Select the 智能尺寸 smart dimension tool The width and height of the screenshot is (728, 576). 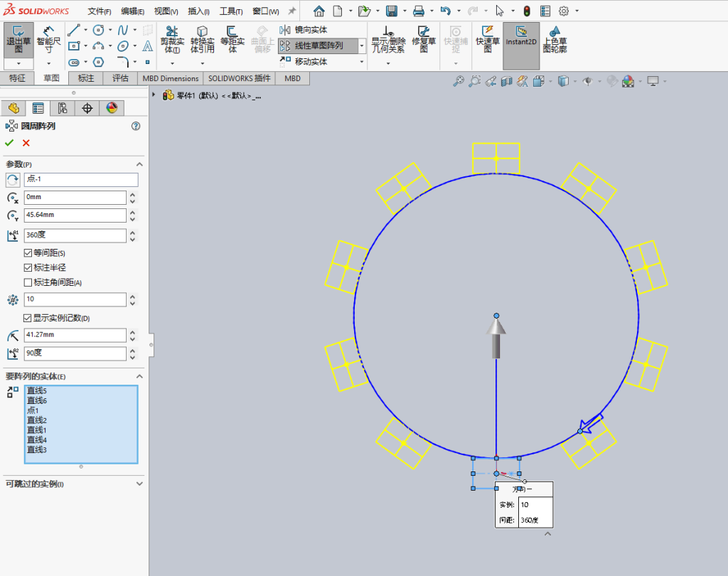(x=49, y=40)
